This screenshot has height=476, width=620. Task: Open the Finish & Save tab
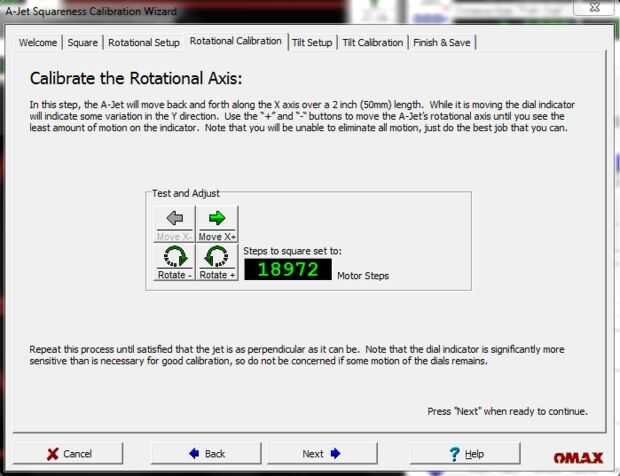coord(442,43)
